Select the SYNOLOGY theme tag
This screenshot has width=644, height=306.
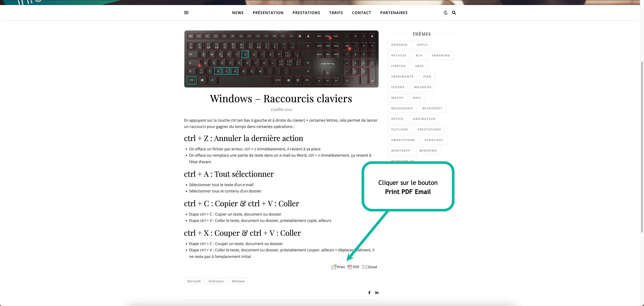434,140
